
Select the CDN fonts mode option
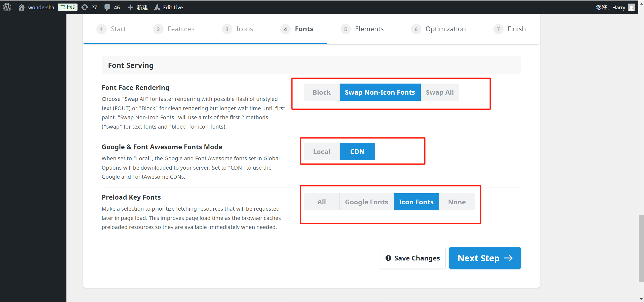click(357, 151)
